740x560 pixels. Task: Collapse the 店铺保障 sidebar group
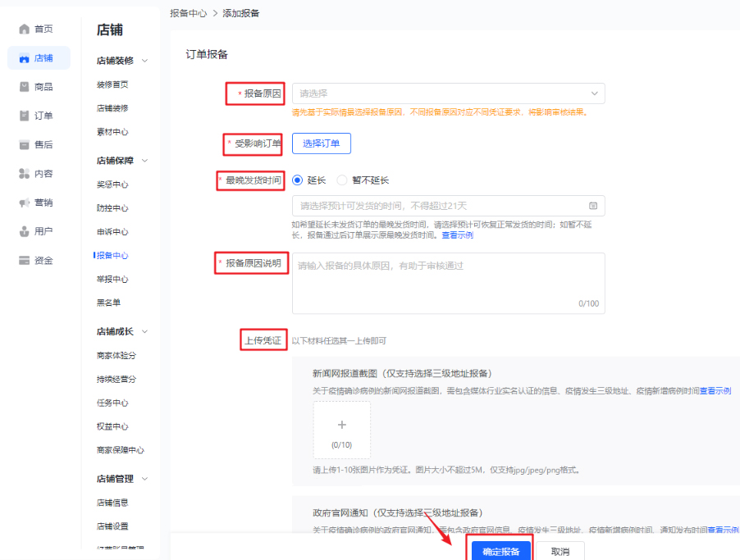pos(121,162)
